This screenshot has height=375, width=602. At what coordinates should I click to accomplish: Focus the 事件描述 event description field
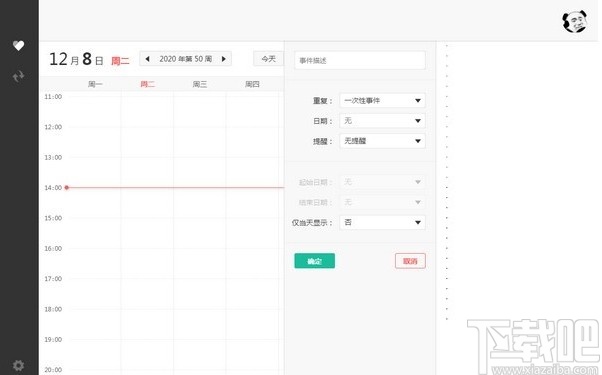(x=360, y=60)
